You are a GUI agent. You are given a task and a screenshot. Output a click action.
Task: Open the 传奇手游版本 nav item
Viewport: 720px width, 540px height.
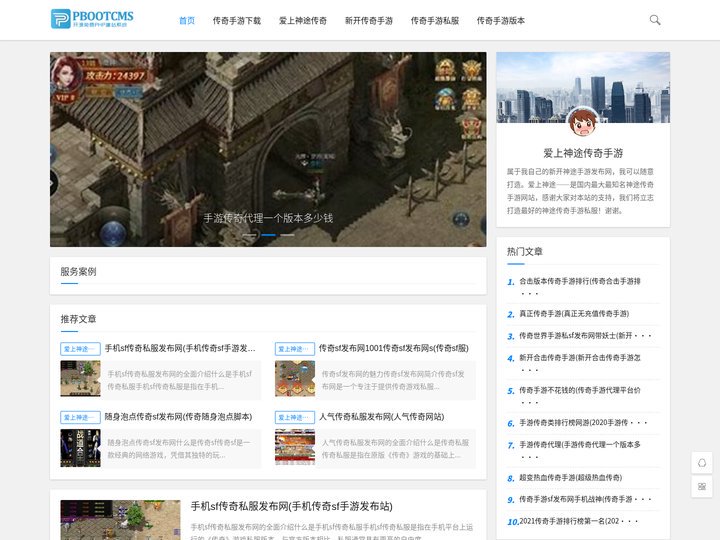pyautogui.click(x=501, y=21)
